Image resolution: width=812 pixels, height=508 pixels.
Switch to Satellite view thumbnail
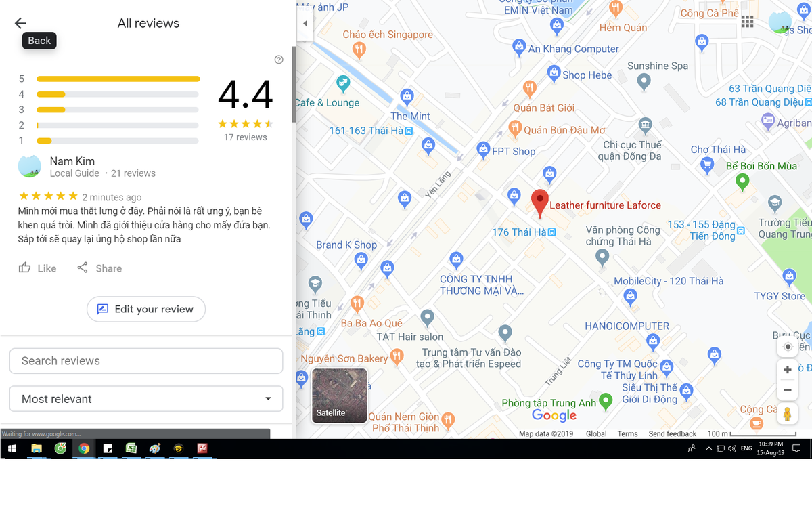[340, 396]
